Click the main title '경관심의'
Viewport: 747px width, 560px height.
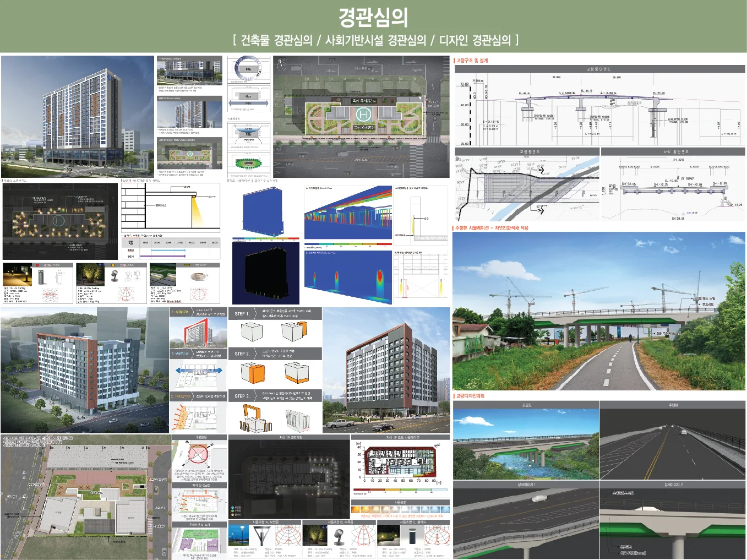pos(373,17)
